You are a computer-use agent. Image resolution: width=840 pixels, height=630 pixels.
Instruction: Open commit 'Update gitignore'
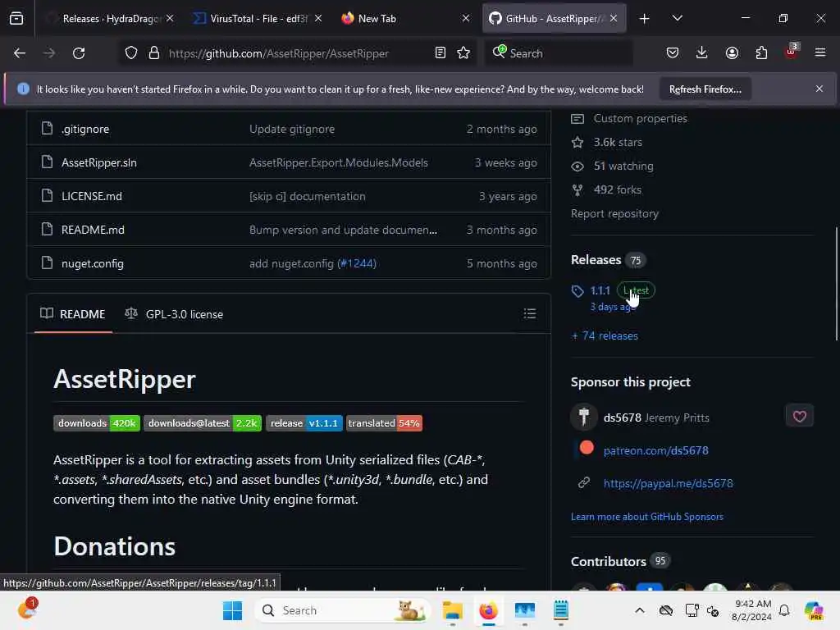click(x=292, y=129)
